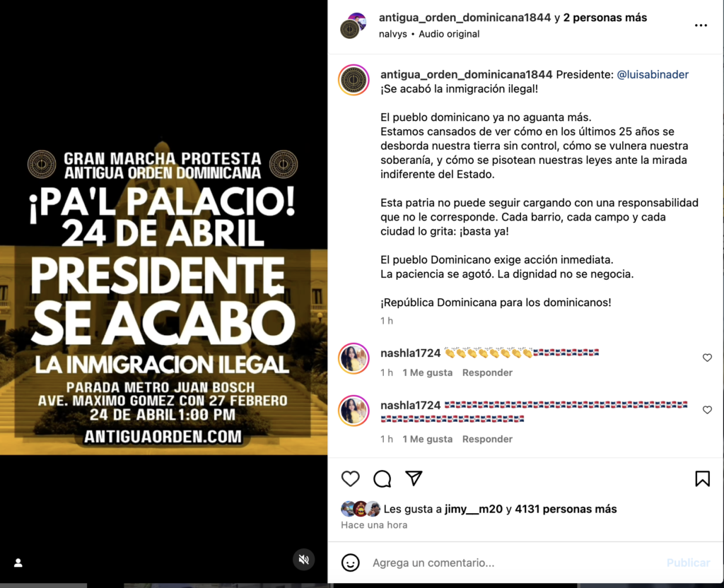Like the post with the heart icon
This screenshot has height=588, width=724.
[x=351, y=478]
